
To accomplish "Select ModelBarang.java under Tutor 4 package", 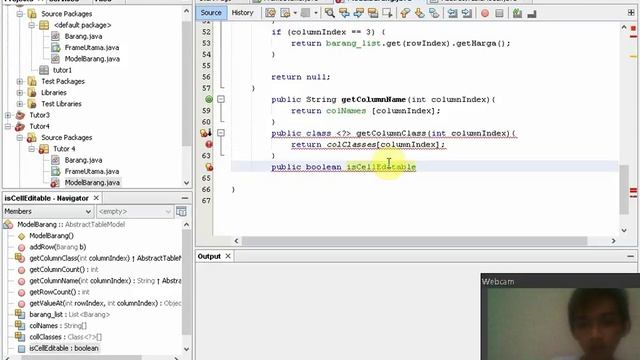I will [92, 182].
